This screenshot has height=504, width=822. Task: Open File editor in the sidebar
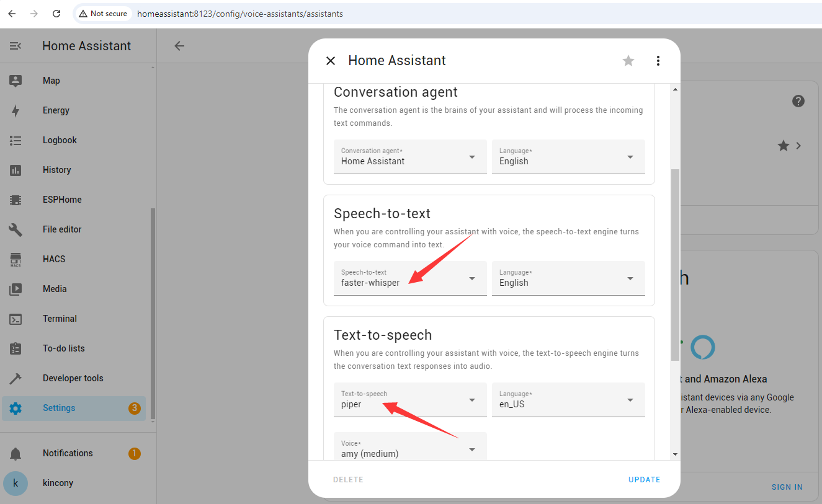(74, 229)
